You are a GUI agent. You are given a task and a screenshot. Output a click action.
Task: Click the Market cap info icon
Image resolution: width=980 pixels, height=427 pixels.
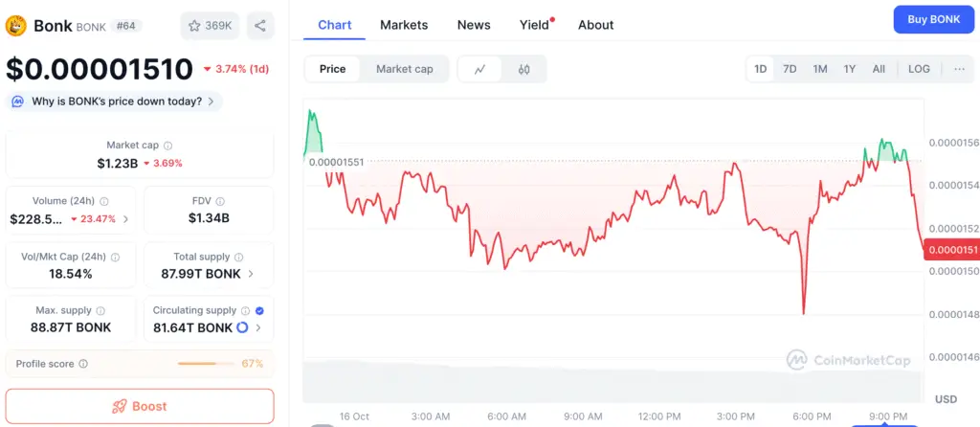coord(168,146)
